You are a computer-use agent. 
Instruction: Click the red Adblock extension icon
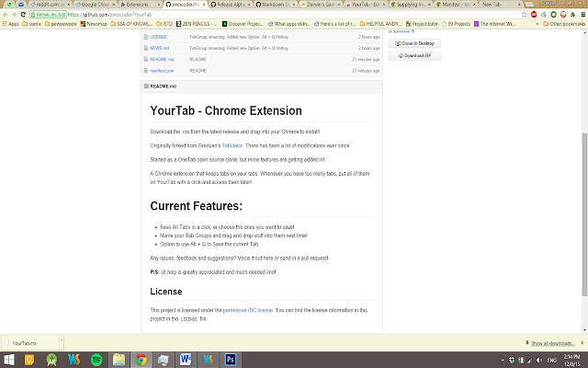[534, 15]
